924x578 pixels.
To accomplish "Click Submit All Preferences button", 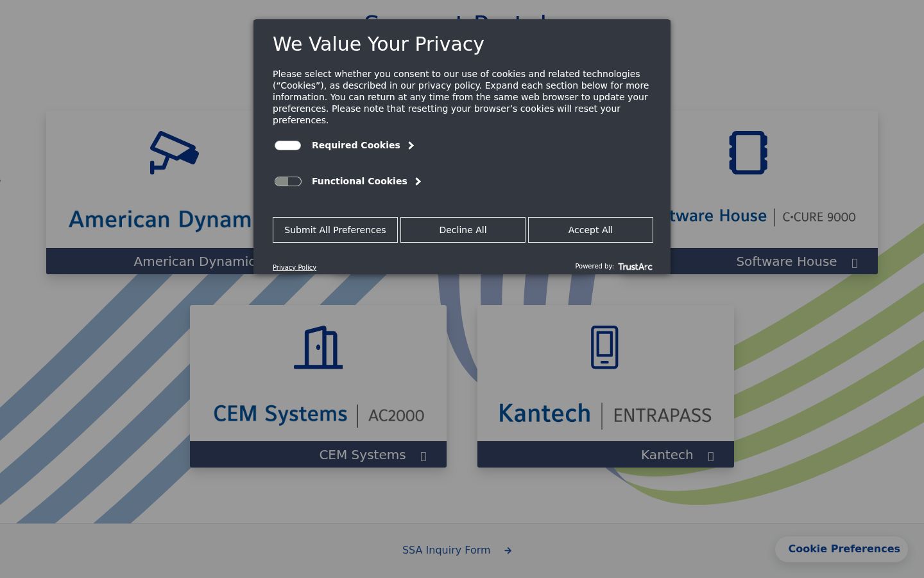I will pos(335,230).
